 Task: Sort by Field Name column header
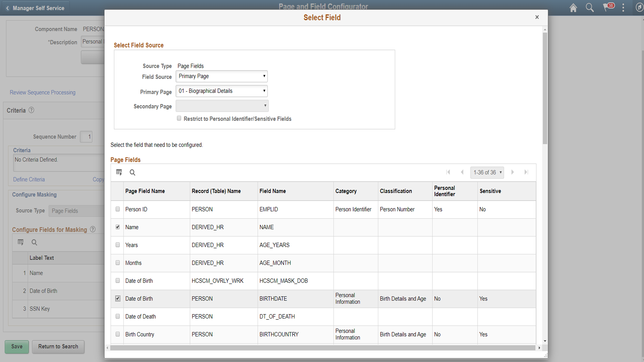pos(272,191)
